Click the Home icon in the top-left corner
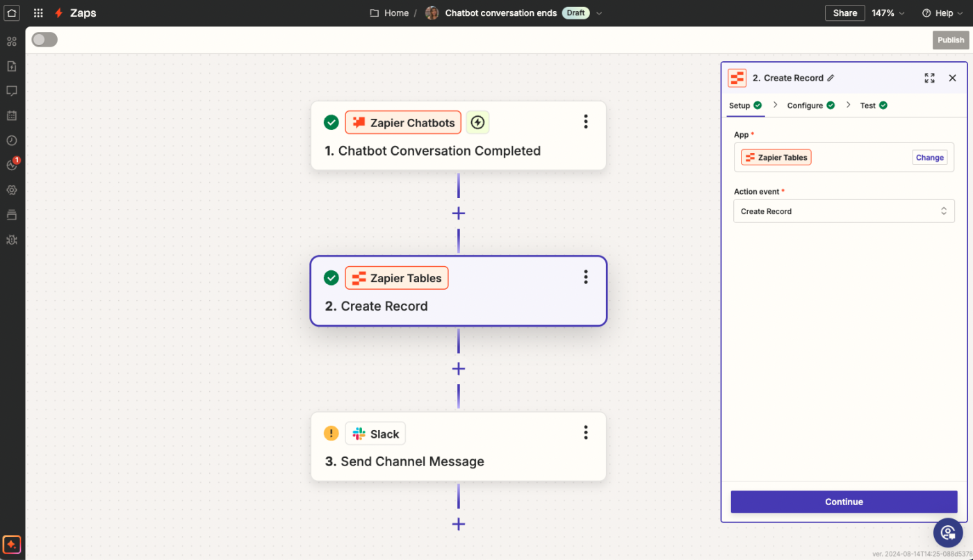 click(12, 13)
